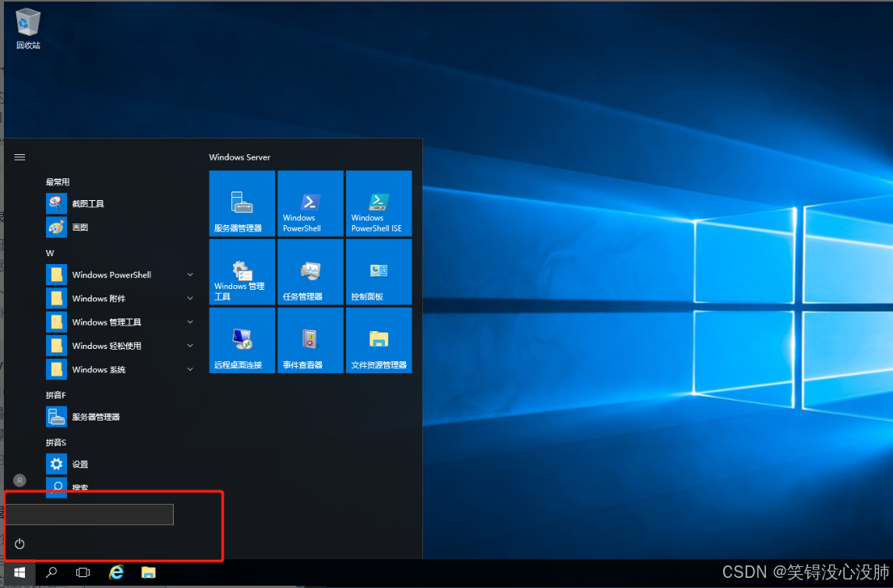Open the 远程桌面连接 tile
Viewport: 893px width, 588px height.
242,340
